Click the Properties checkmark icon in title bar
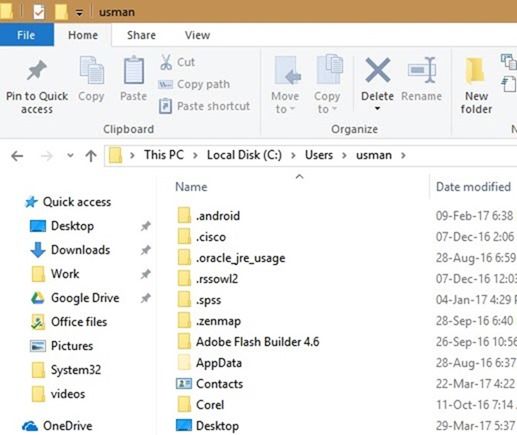The height and width of the screenshot is (435, 517). coord(39,12)
